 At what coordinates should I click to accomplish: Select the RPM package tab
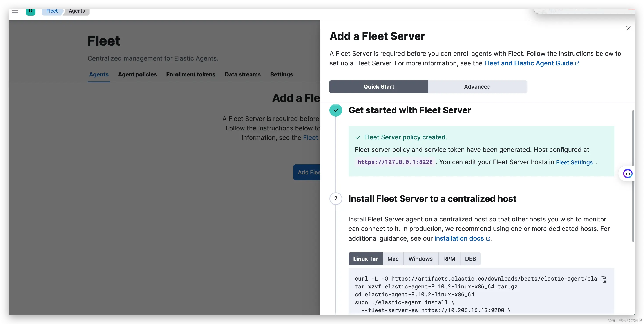click(449, 259)
